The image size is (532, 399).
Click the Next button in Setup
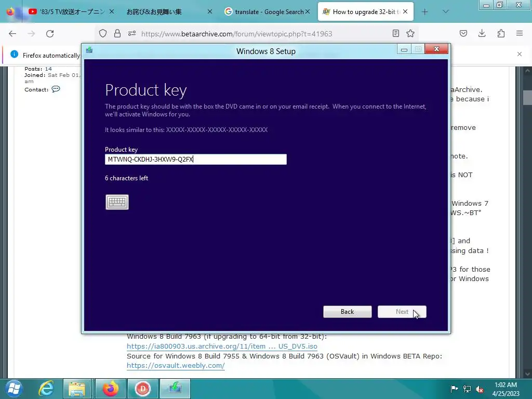(402, 312)
